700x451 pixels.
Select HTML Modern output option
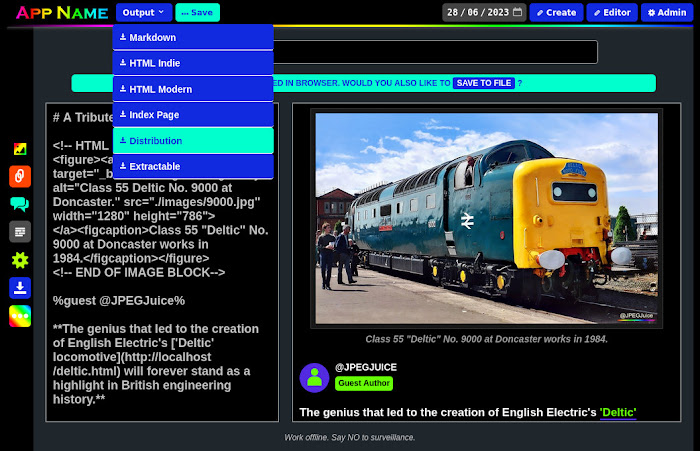point(193,89)
